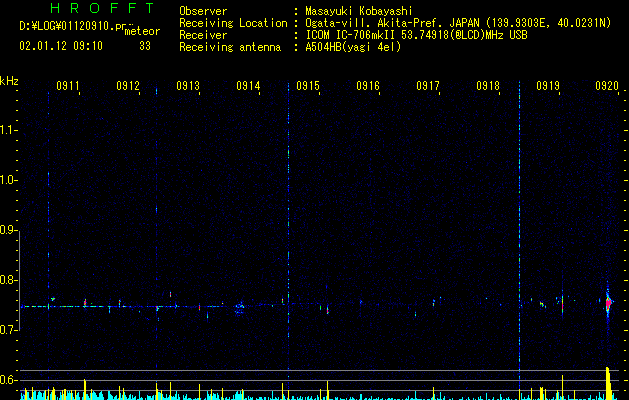Click the Receiving antenna field label
This screenshot has height=400, width=629.
(x=230, y=47)
